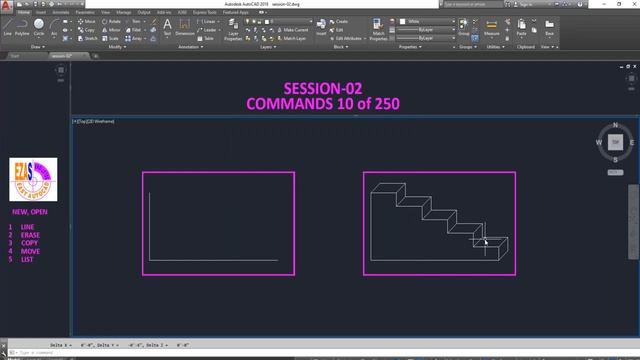Click the Insert block icon
This screenshot has height=360, width=640.
coord(321,27)
